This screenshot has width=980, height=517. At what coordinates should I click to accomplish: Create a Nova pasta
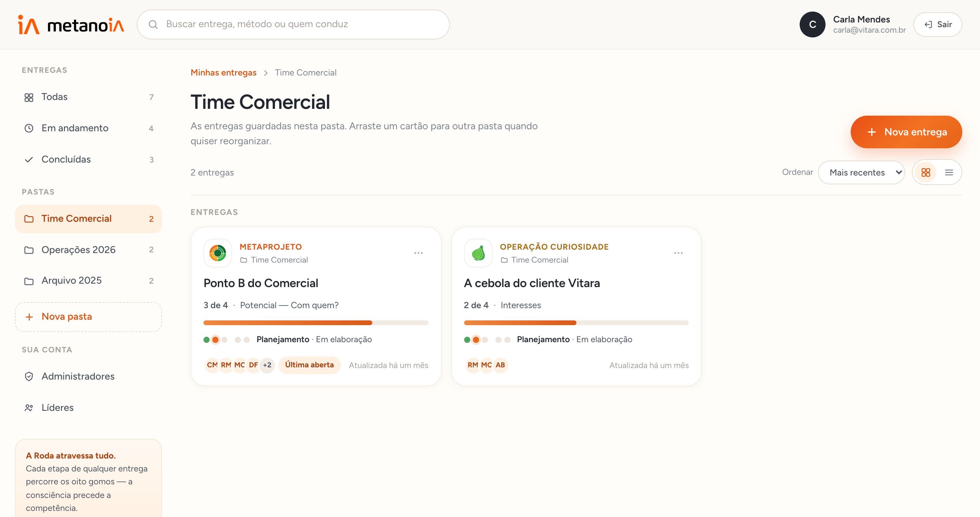click(x=88, y=317)
